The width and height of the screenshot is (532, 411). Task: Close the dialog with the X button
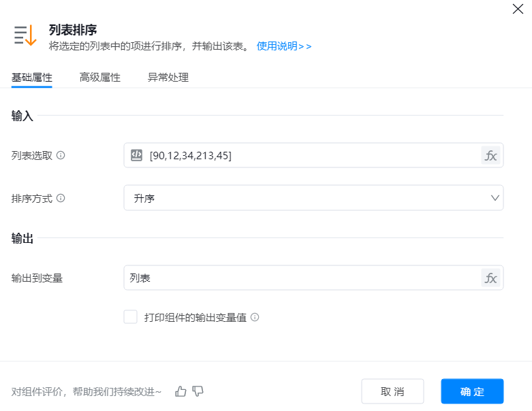click(517, 9)
